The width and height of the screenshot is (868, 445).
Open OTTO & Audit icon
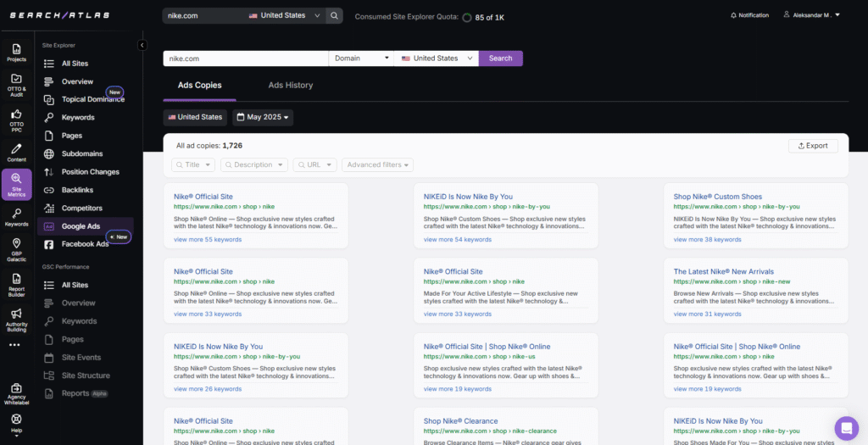pos(17,85)
